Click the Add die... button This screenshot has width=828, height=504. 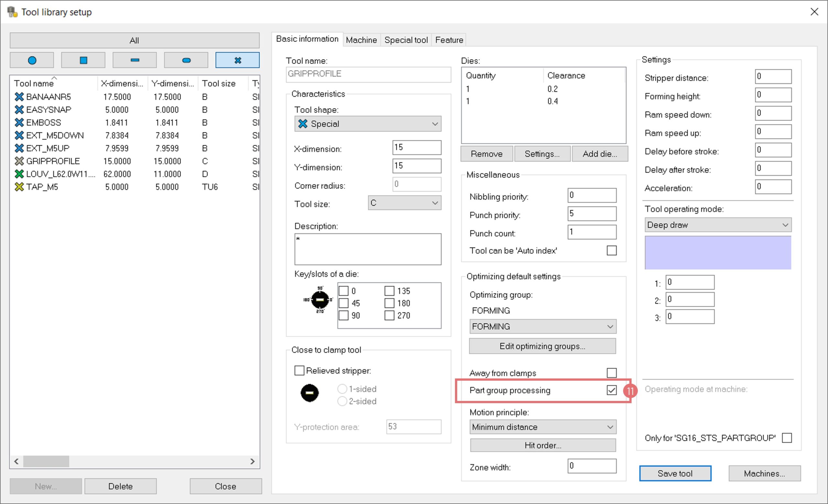[x=600, y=154]
